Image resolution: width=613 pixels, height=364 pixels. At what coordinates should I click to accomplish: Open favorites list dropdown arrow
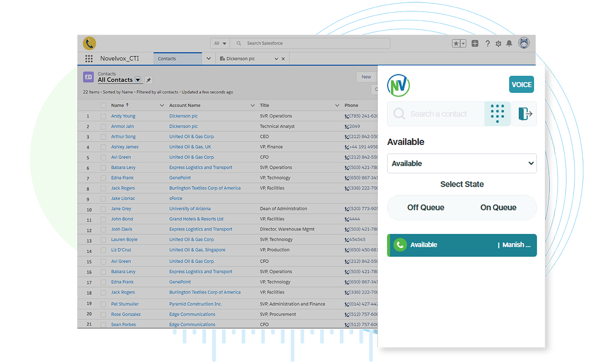463,43
